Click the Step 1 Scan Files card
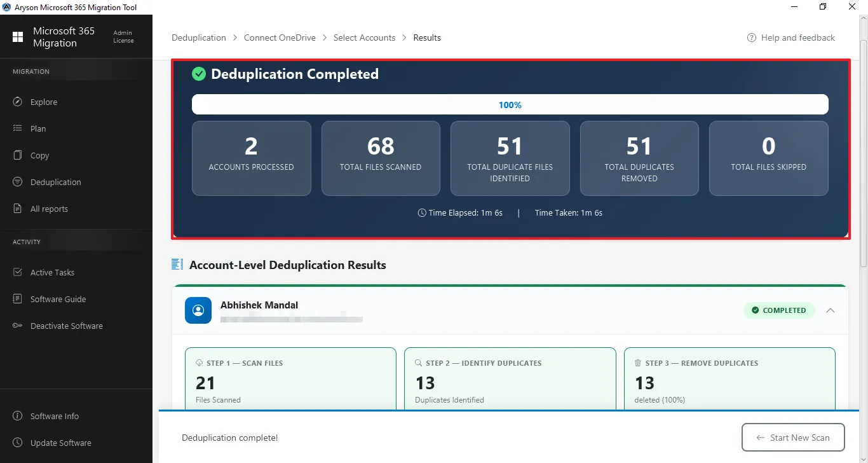Screen dimensions: 868x463 pyautogui.click(x=290, y=379)
